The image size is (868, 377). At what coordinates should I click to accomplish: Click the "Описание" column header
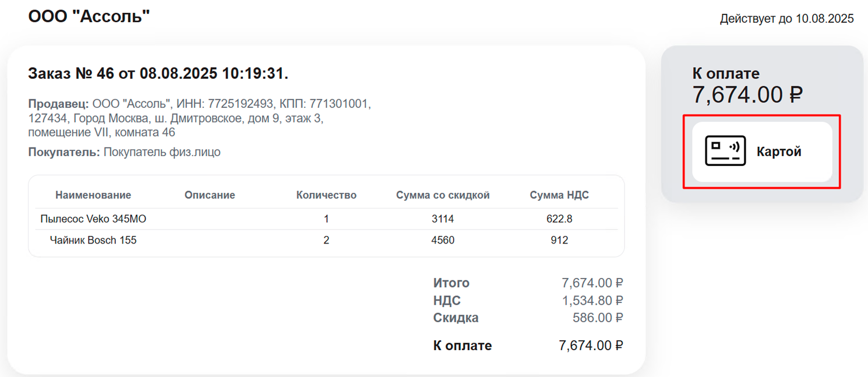point(210,195)
